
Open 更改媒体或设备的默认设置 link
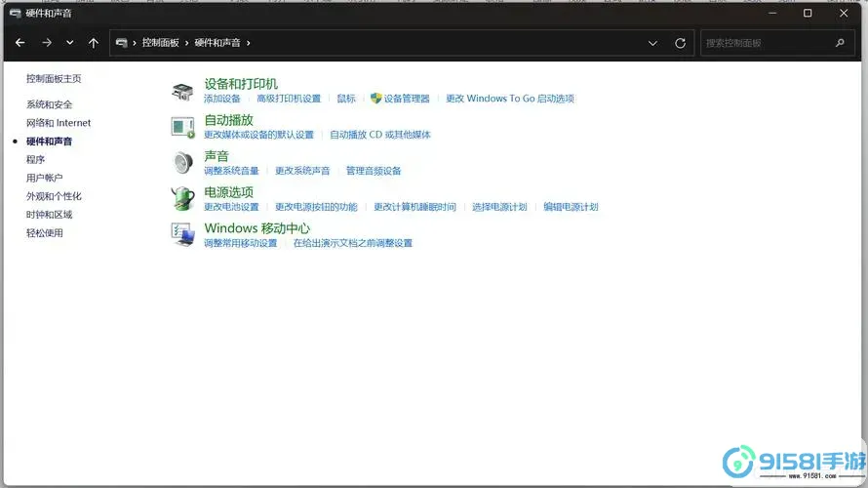tap(258, 135)
